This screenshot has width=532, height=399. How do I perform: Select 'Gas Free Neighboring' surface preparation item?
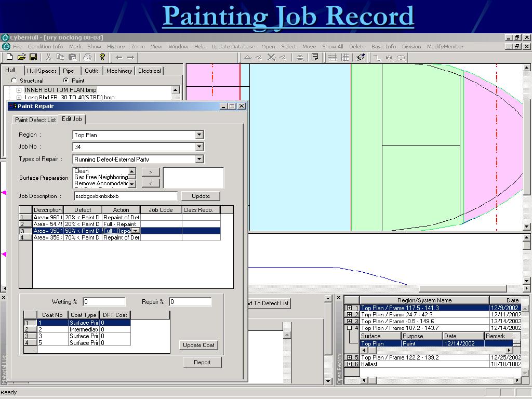pos(101,177)
